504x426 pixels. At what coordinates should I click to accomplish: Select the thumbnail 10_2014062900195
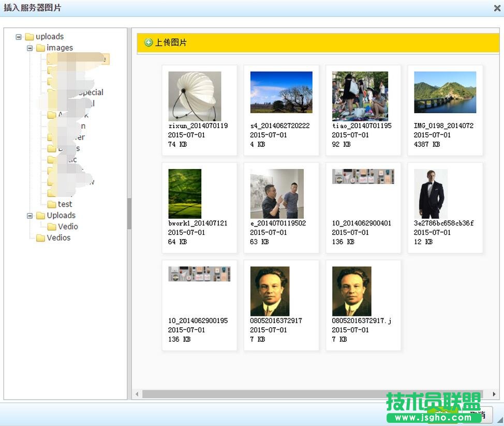coord(199,274)
